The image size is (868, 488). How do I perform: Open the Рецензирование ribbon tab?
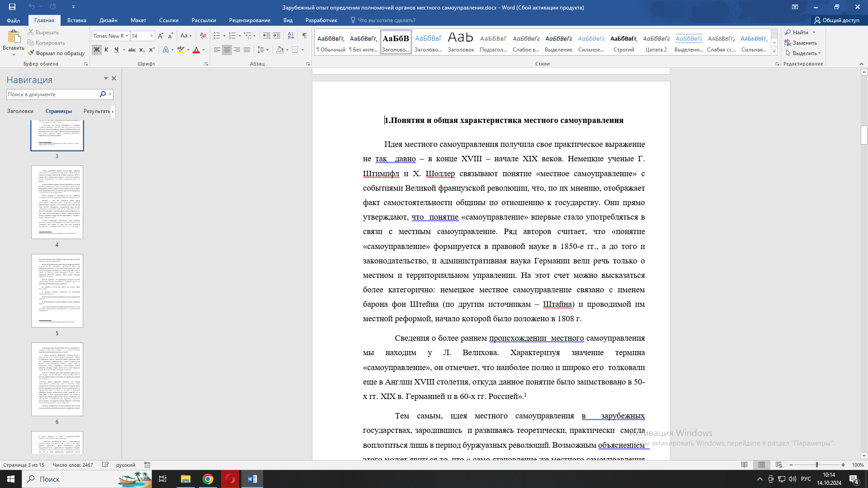[x=250, y=20]
